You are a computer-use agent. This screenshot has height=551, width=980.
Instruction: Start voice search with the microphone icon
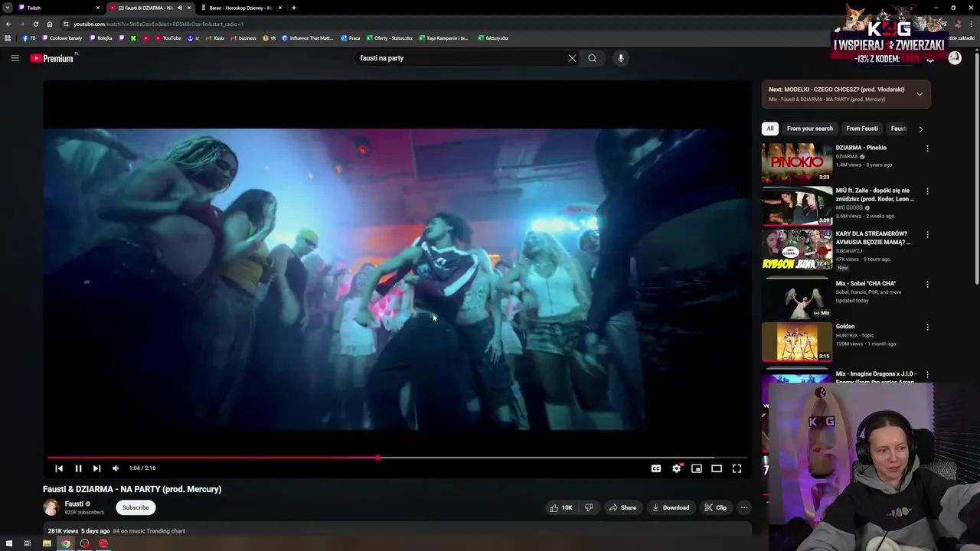point(621,58)
